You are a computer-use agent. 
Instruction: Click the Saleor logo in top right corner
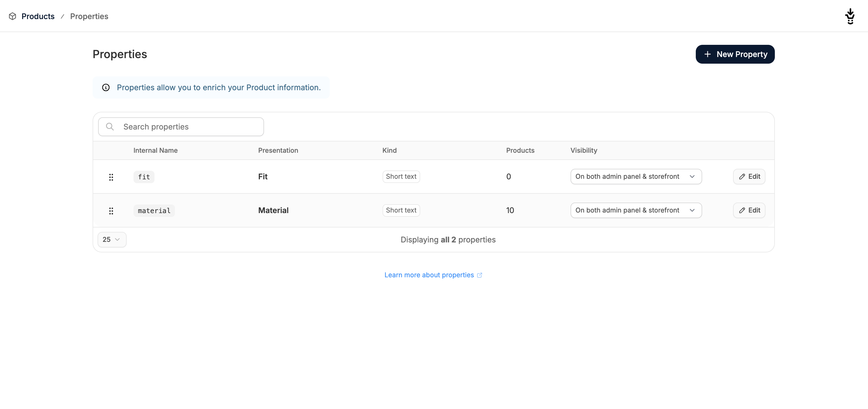(x=850, y=16)
